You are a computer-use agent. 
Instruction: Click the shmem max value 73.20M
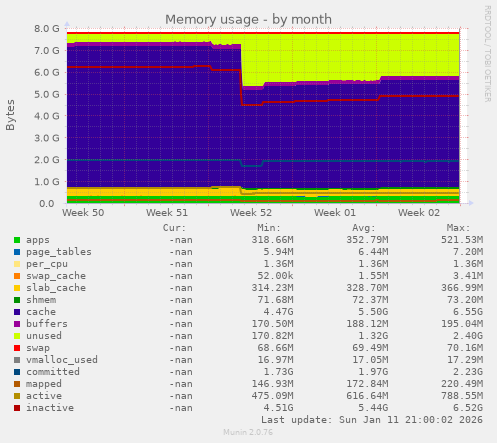pyautogui.click(x=465, y=300)
